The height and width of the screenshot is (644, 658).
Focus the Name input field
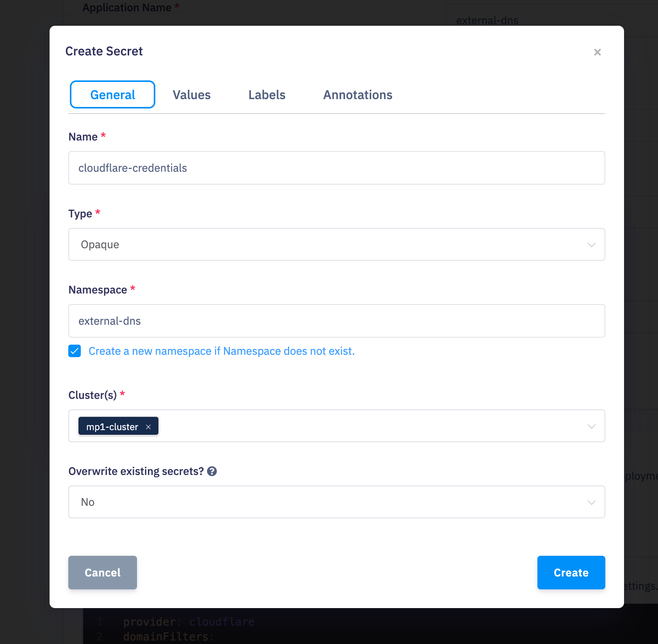(337, 168)
